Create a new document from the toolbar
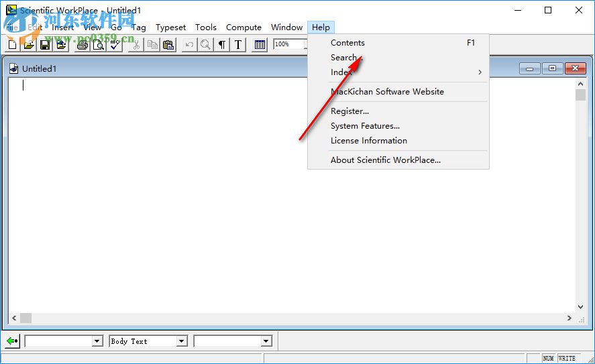595x364 pixels. tap(13, 45)
